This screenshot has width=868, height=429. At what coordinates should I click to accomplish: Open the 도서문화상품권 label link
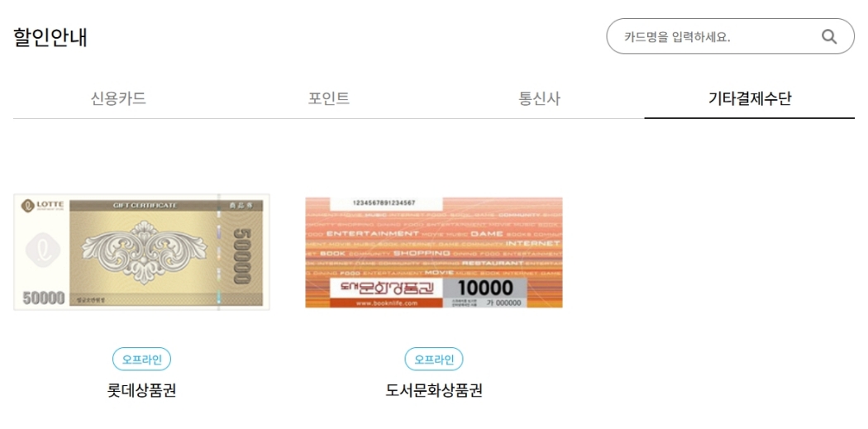click(x=434, y=390)
